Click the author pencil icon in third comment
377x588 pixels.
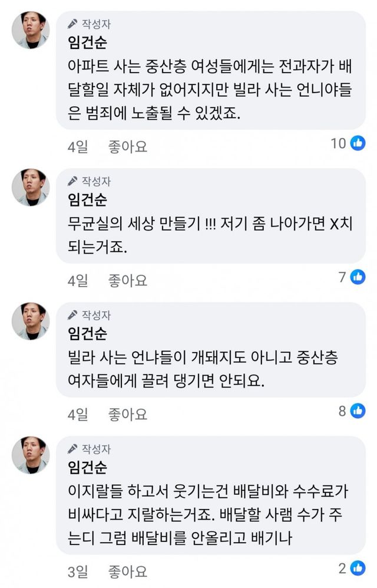tap(73, 315)
